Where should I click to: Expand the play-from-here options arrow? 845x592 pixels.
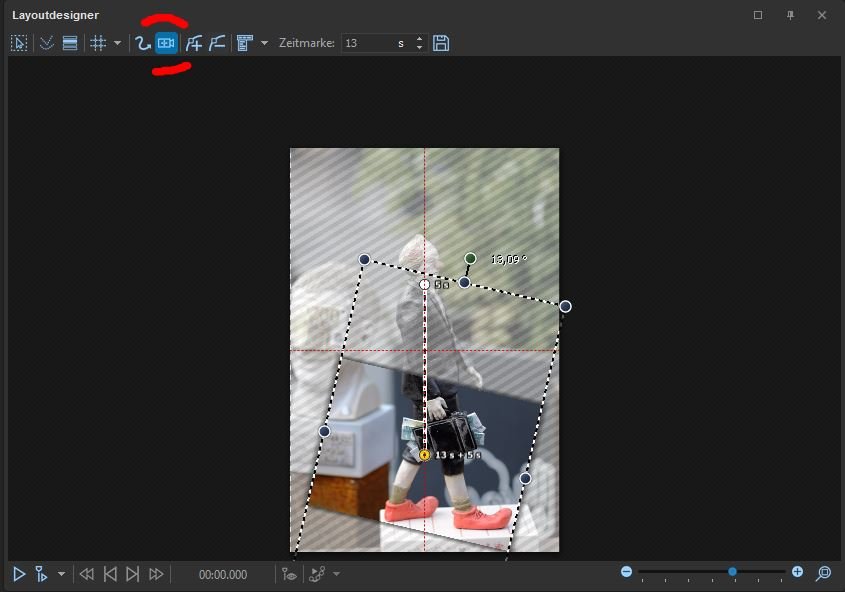(x=62, y=574)
